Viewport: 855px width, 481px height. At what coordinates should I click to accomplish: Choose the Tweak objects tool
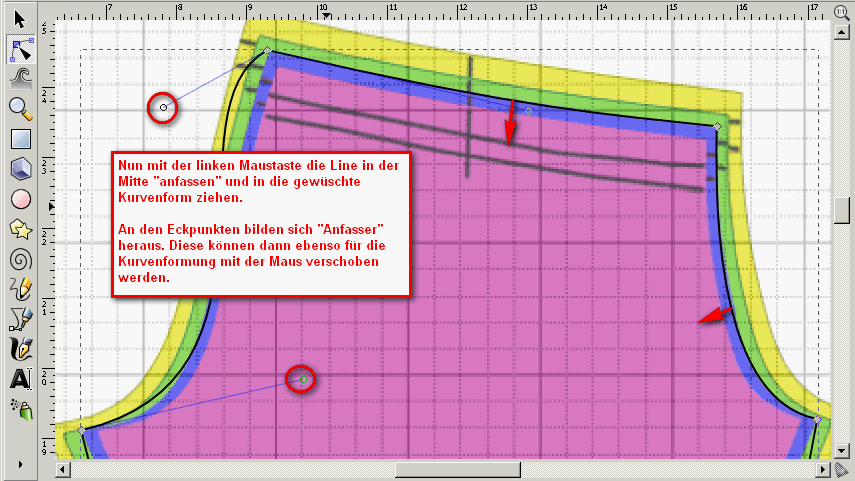pyautogui.click(x=19, y=77)
